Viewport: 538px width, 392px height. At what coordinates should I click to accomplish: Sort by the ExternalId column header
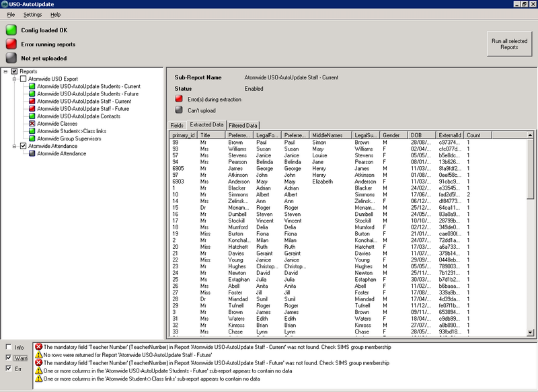click(x=450, y=135)
